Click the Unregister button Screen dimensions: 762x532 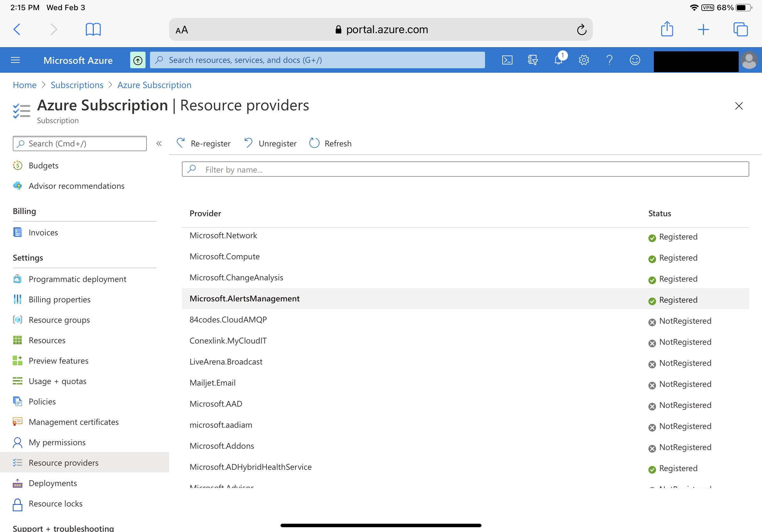point(271,144)
